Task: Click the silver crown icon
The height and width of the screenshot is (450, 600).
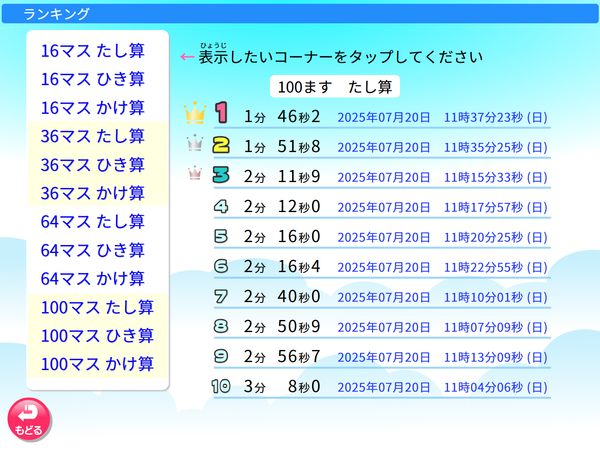Action: point(195,143)
